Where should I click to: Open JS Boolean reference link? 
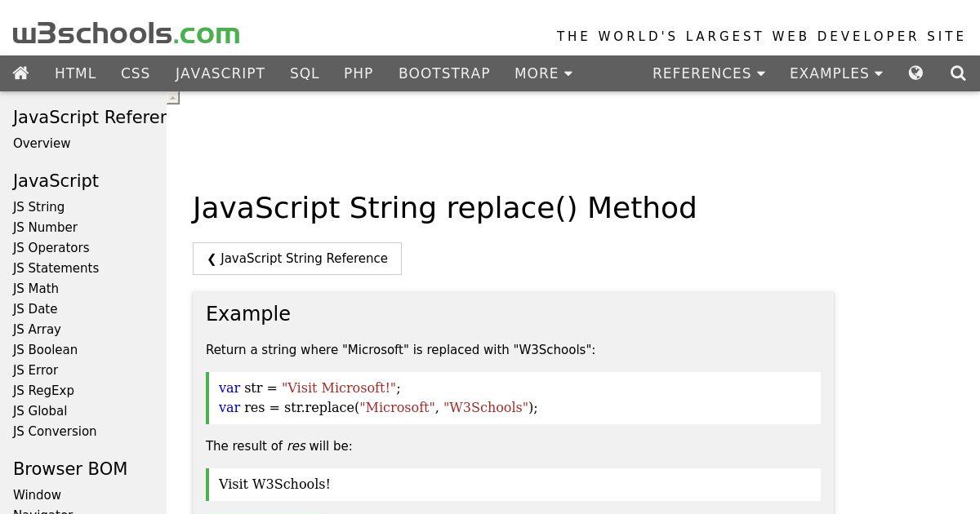(45, 350)
